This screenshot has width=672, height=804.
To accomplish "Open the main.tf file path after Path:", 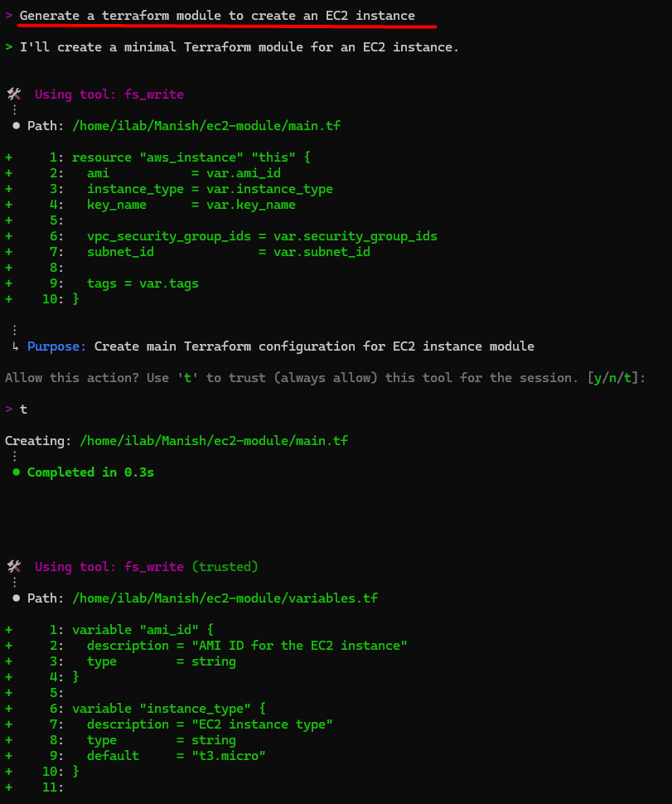I will point(206,126).
